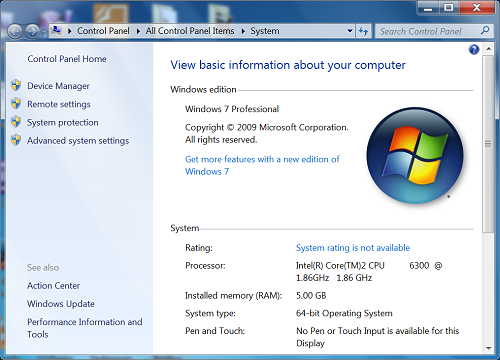
Task: Expand the arrow before Control Panel breadcrumb
Action: (x=70, y=31)
